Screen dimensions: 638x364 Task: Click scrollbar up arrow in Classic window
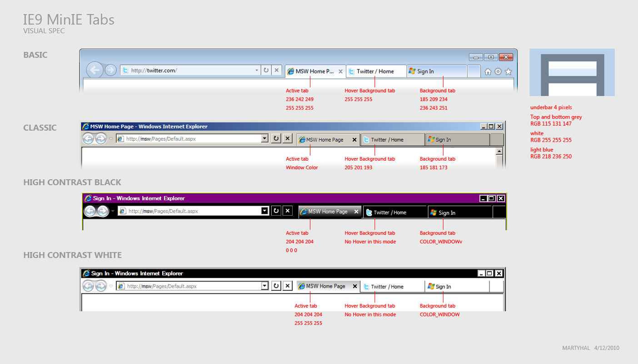[x=499, y=151]
